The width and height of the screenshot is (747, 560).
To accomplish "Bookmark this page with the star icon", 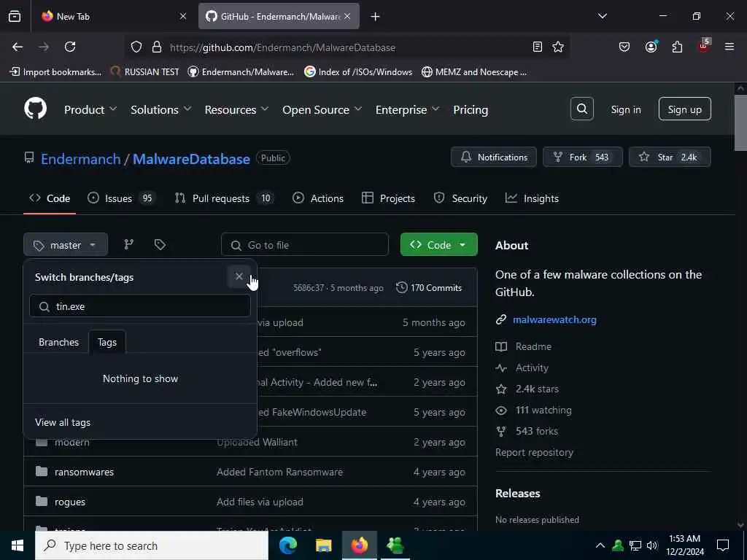I will coord(558,47).
